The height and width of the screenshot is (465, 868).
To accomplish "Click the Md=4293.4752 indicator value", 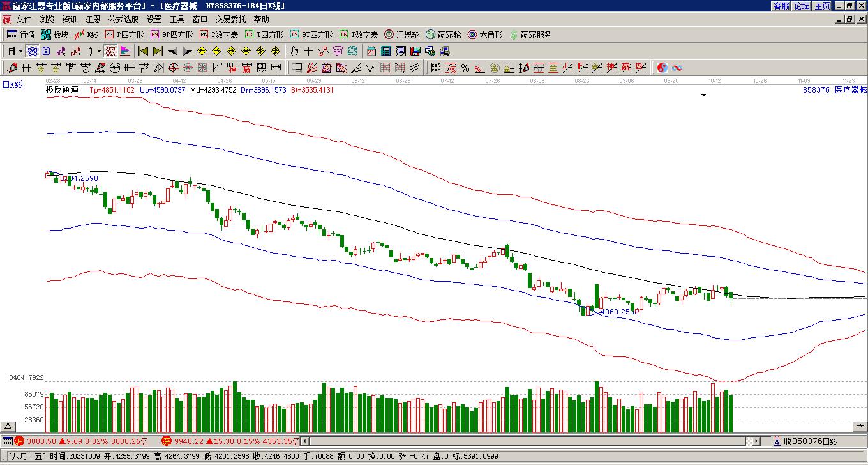I will [214, 90].
